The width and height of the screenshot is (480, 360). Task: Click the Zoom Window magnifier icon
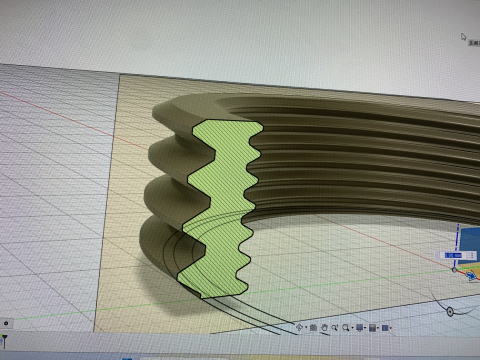click(x=345, y=328)
